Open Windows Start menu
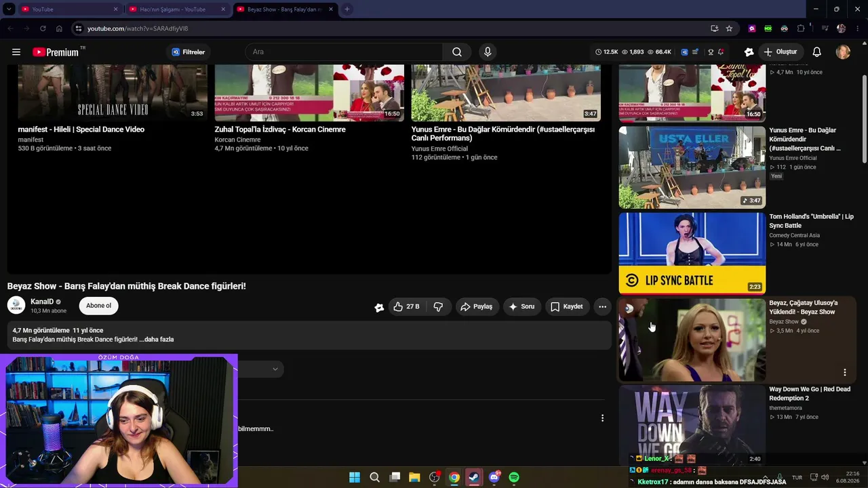Image resolution: width=868 pixels, height=488 pixels. tap(355, 477)
